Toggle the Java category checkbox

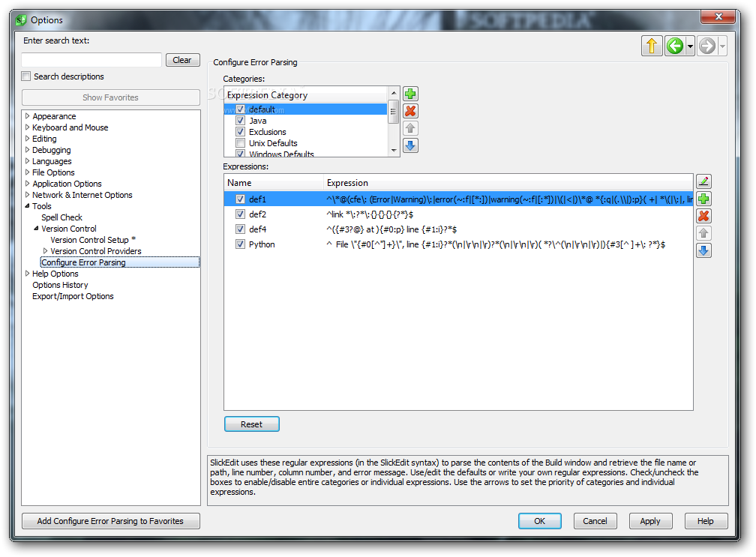point(240,121)
